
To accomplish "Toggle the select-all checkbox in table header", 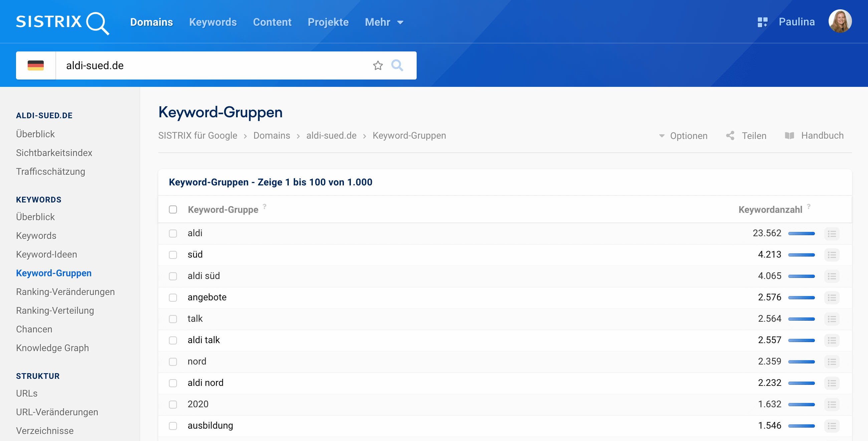I will coord(173,209).
